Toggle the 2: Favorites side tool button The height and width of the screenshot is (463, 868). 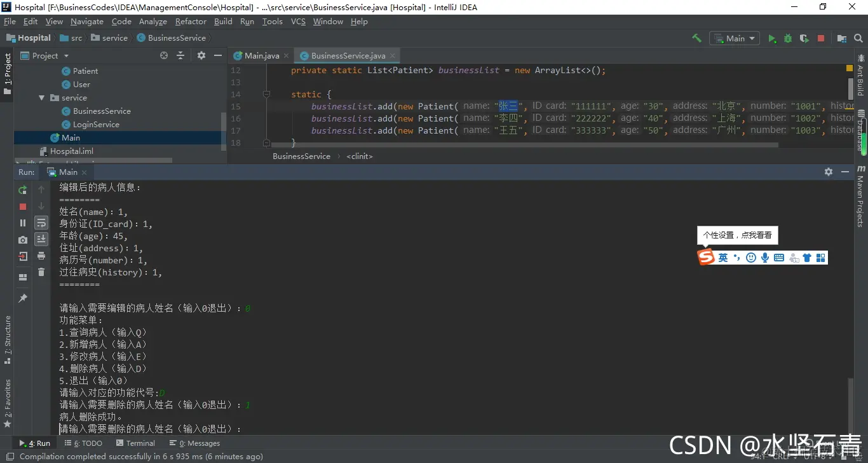[x=8, y=404]
